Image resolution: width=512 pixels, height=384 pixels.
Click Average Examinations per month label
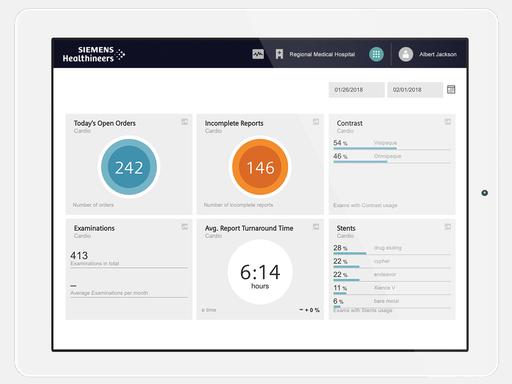click(x=109, y=293)
